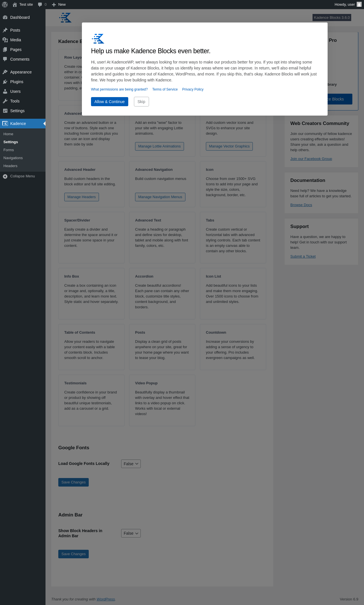Click the Plugins plug icon in sidebar
The image size is (364, 605).
(5, 82)
